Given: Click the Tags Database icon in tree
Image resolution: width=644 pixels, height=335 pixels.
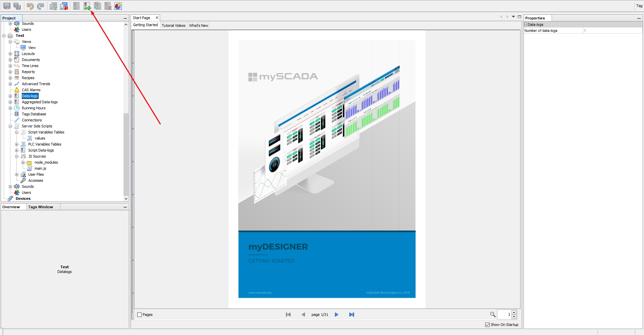Looking at the screenshot, I should pyautogui.click(x=17, y=114).
